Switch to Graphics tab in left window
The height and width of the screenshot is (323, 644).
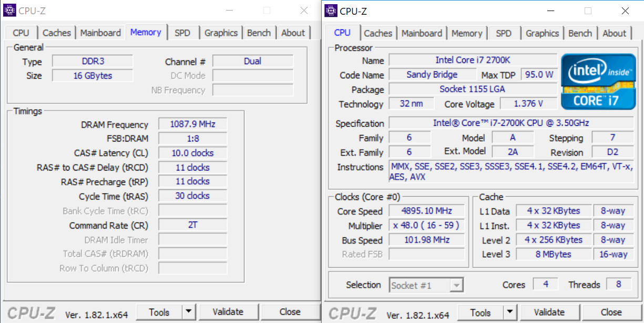pyautogui.click(x=221, y=33)
